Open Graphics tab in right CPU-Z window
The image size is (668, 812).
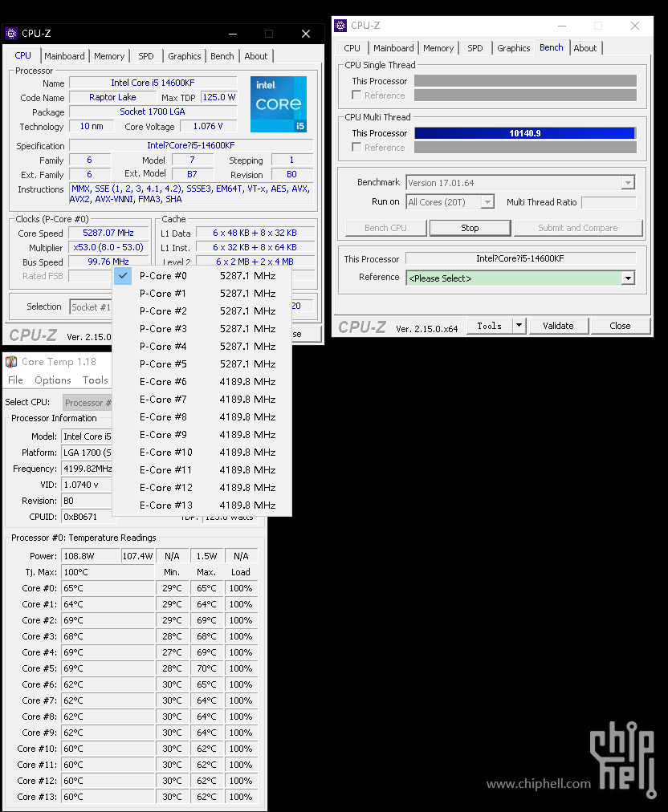514,47
